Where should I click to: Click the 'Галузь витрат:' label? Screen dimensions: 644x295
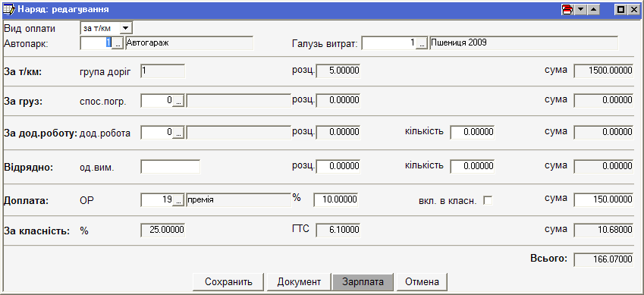tap(325, 43)
